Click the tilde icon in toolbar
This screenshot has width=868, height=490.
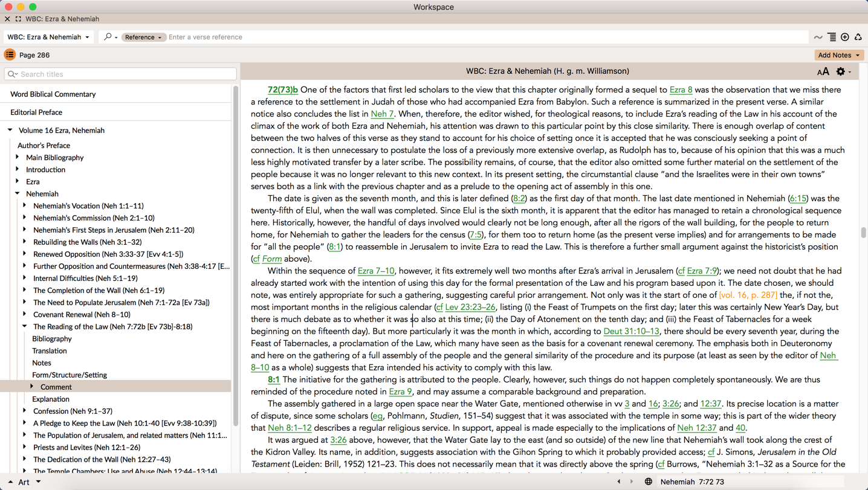click(818, 37)
